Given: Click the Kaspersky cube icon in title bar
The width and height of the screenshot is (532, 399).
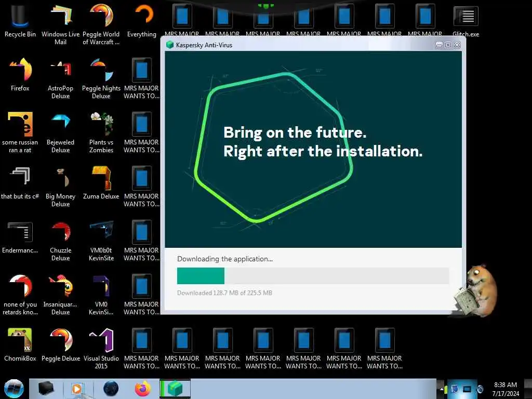Looking at the screenshot, I should pos(170,45).
